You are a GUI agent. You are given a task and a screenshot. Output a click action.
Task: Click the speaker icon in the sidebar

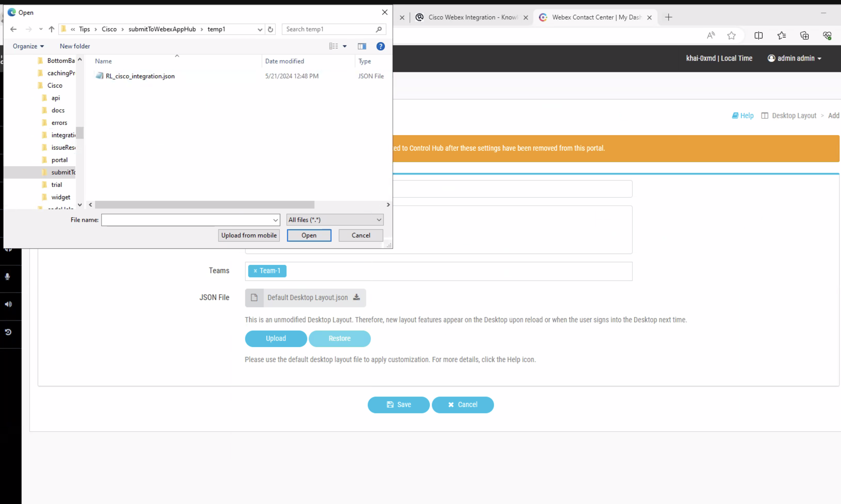8,304
